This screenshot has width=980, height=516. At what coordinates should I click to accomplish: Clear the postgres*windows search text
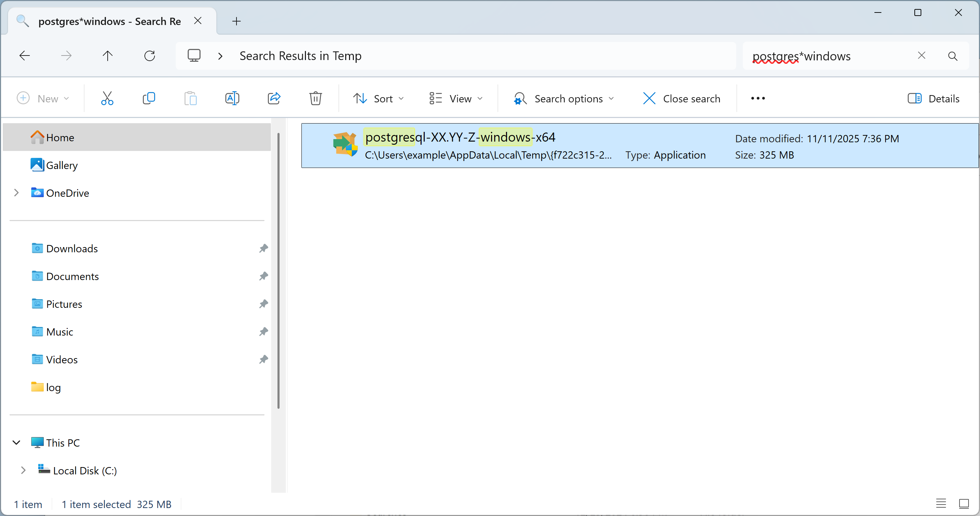[921, 56]
